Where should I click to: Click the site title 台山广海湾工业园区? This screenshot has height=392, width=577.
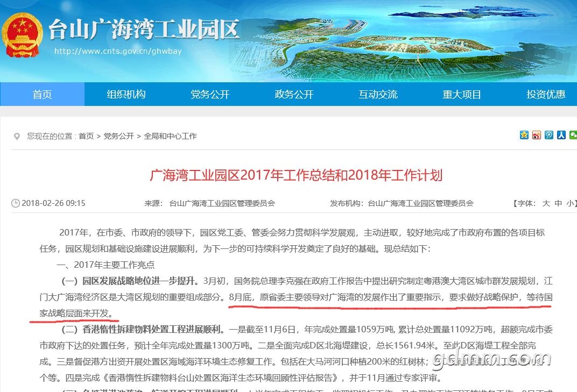coord(144,30)
